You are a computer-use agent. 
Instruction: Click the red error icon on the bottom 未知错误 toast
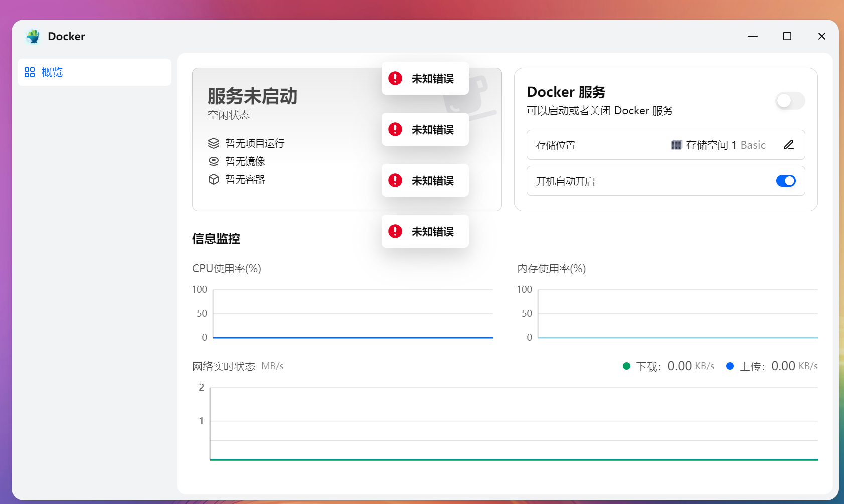click(395, 231)
